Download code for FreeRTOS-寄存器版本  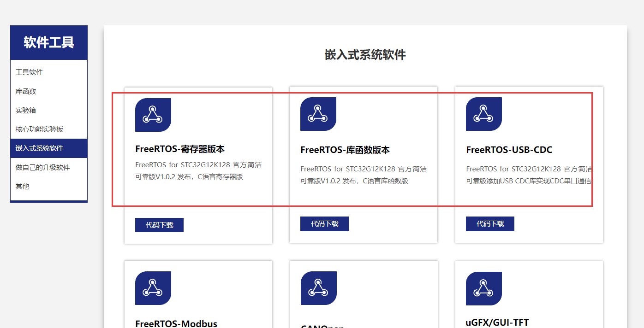click(x=159, y=225)
